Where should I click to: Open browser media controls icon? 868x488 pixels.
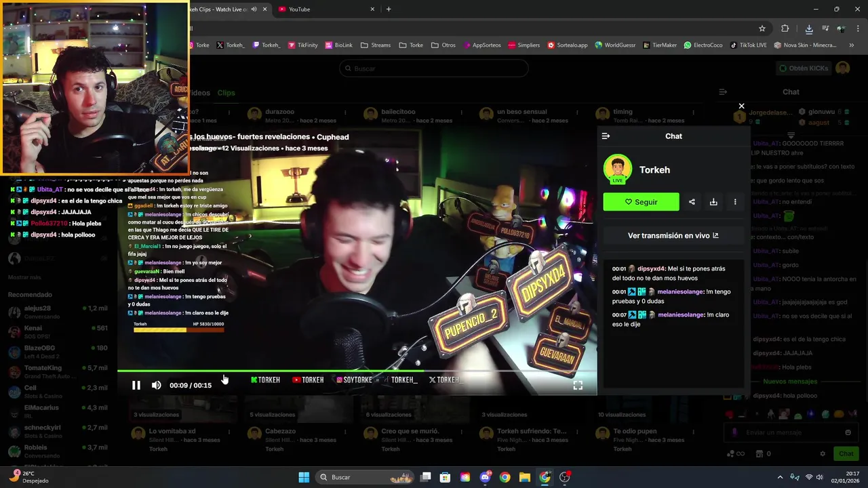point(825,28)
